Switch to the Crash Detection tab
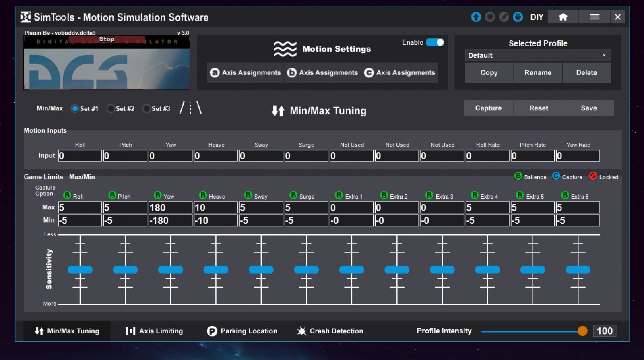The height and width of the screenshot is (360, 644). coord(330,331)
